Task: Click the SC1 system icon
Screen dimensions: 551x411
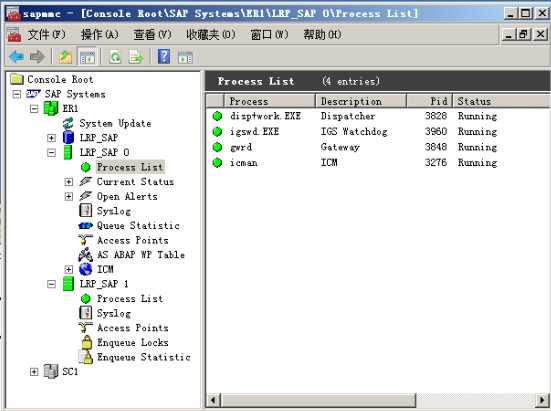Action: point(51,371)
